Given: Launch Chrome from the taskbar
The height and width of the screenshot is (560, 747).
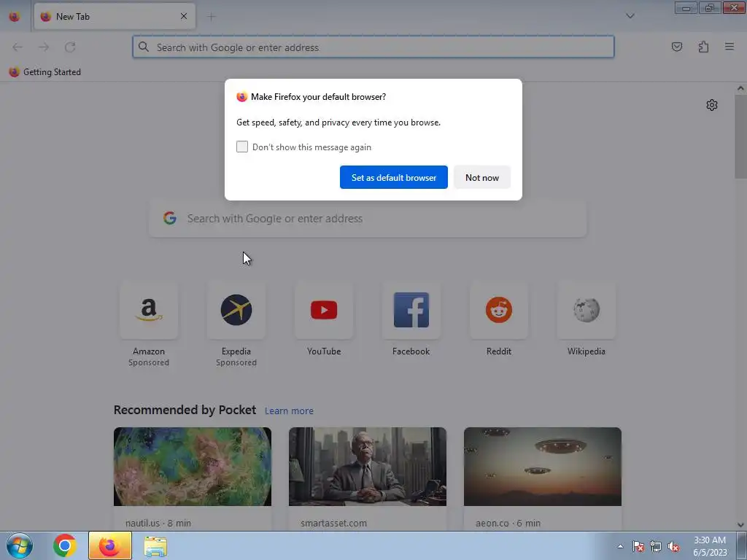Looking at the screenshot, I should pos(65,545).
